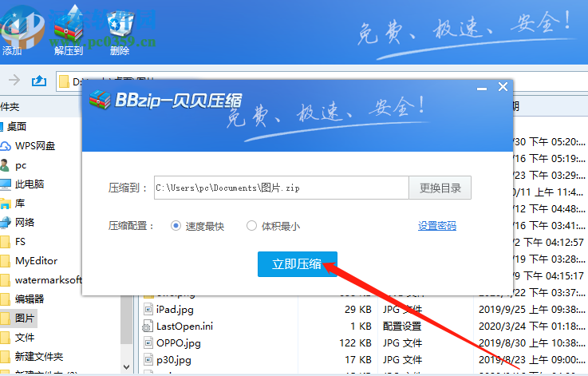Select the pc user folder in the tree
The height and width of the screenshot is (376, 588).
pos(21,165)
